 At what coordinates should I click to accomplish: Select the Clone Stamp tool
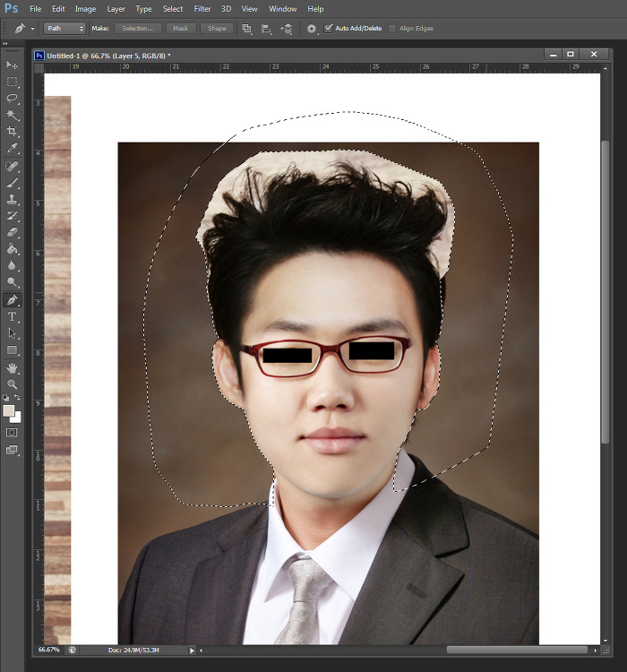pyautogui.click(x=13, y=200)
